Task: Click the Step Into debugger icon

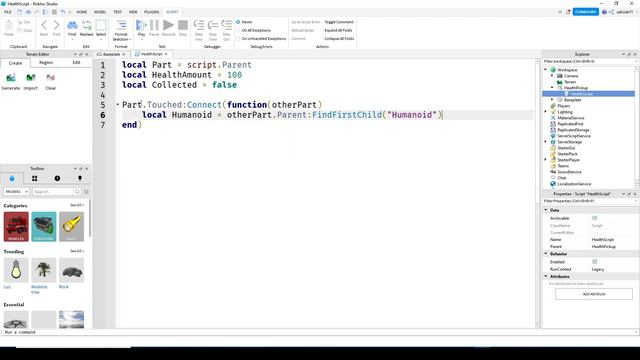Action: click(x=199, y=25)
